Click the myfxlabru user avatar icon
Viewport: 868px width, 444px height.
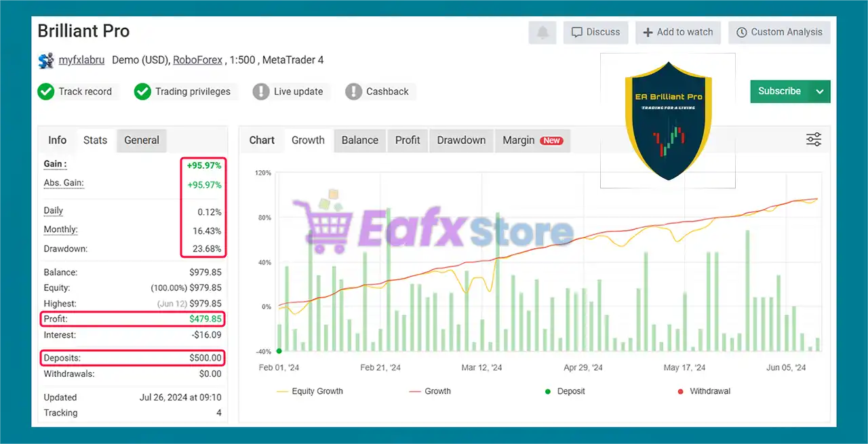pyautogui.click(x=45, y=60)
